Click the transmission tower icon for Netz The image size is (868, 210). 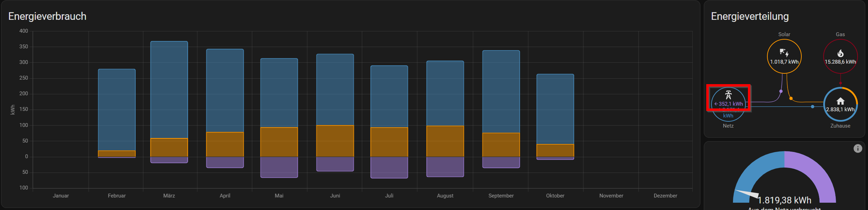[728, 95]
